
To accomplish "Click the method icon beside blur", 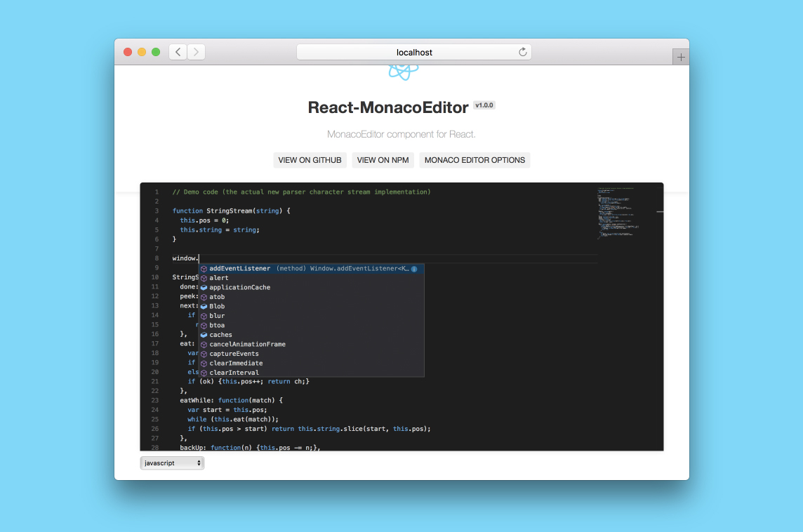I will coord(204,317).
